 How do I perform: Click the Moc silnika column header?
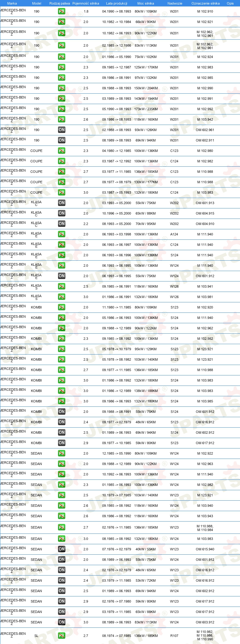click(146, 3)
